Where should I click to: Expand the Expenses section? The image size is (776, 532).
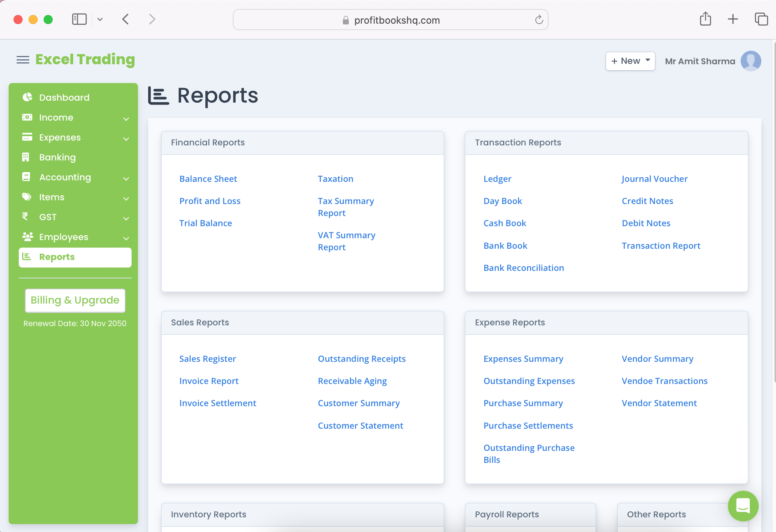[x=126, y=139]
